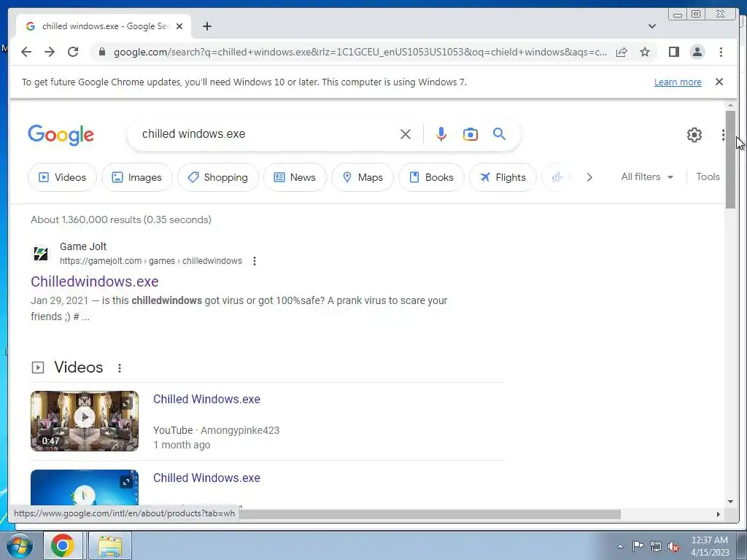Screen dimensions: 747x560
Task: Click the gamejolt.com URL breadcrumb
Action: pos(150,261)
